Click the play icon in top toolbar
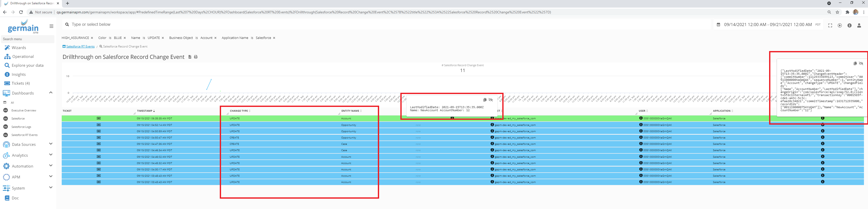This screenshot has width=868, height=209. tap(840, 25)
